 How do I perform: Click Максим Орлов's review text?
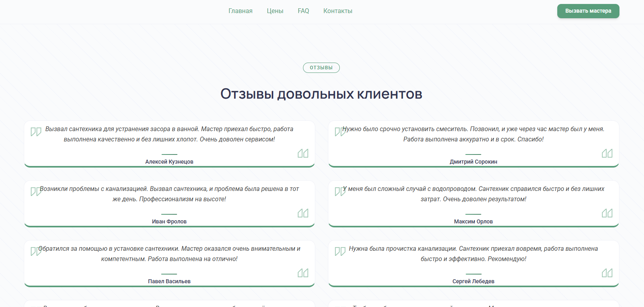473,194
